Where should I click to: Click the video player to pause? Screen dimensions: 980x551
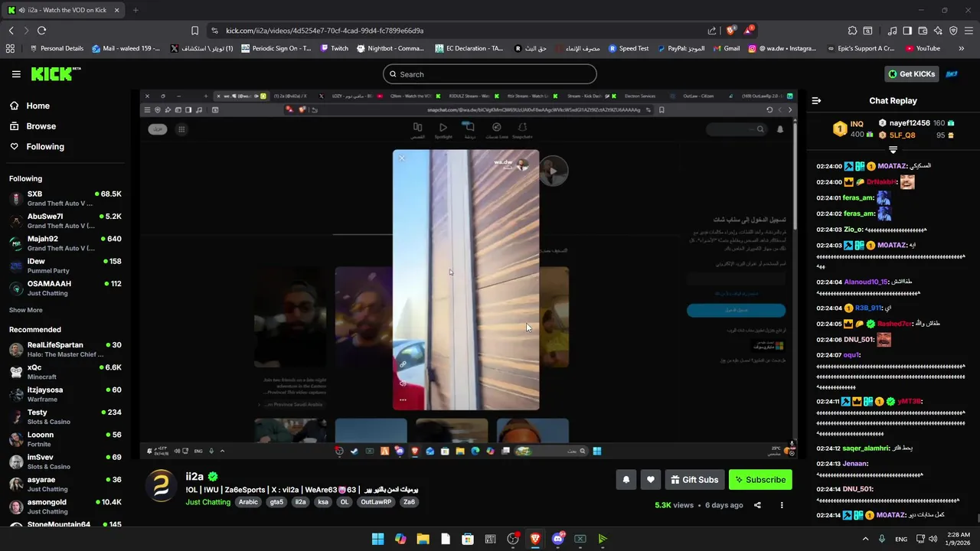469,274
